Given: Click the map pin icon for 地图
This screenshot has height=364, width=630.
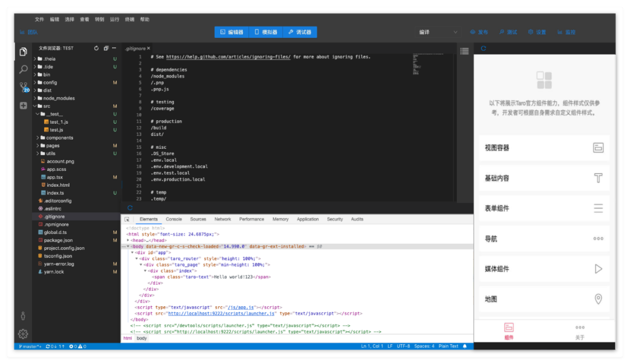Looking at the screenshot, I should [x=598, y=299].
